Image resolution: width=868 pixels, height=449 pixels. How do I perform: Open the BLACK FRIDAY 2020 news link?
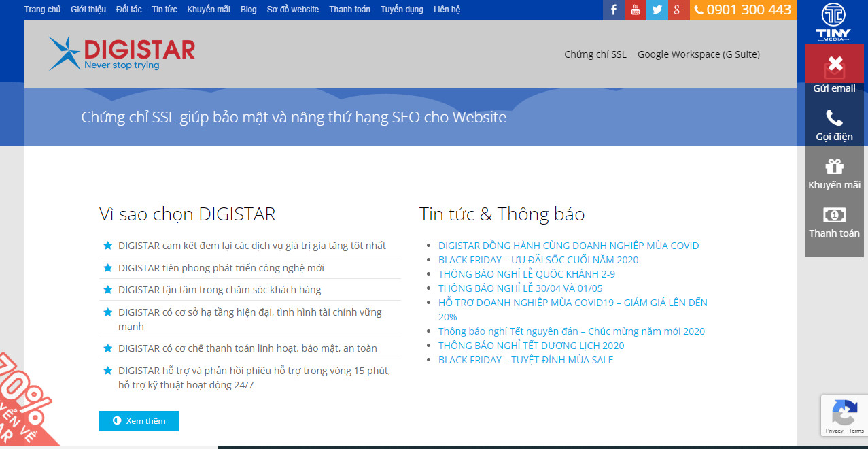[x=538, y=259]
